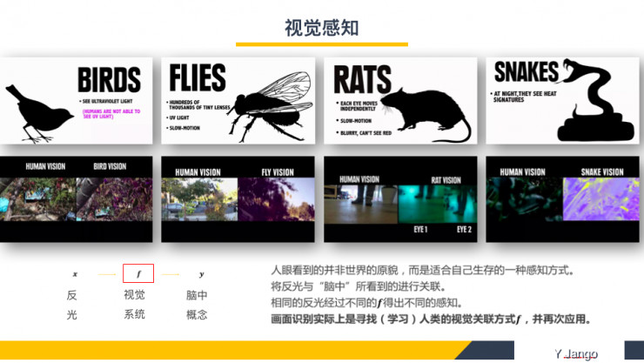The height and width of the screenshot is (363, 644).
Task: Open the Human Vision vs Bird Vision image
Action: coord(76,199)
